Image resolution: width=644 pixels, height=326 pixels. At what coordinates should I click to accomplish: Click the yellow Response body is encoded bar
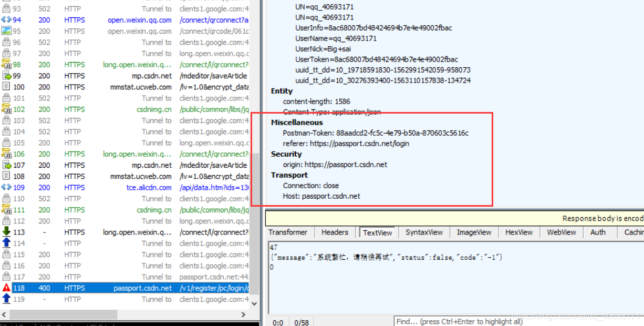click(525, 219)
